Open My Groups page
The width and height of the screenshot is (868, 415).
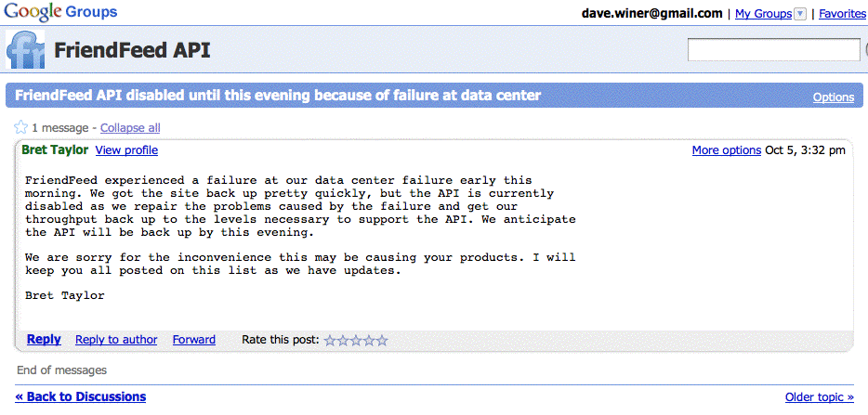(763, 14)
